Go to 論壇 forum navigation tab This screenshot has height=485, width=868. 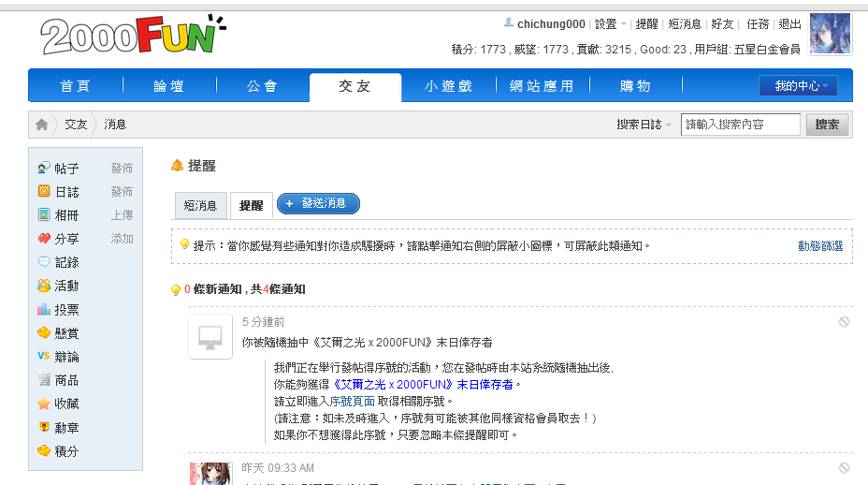[x=168, y=86]
